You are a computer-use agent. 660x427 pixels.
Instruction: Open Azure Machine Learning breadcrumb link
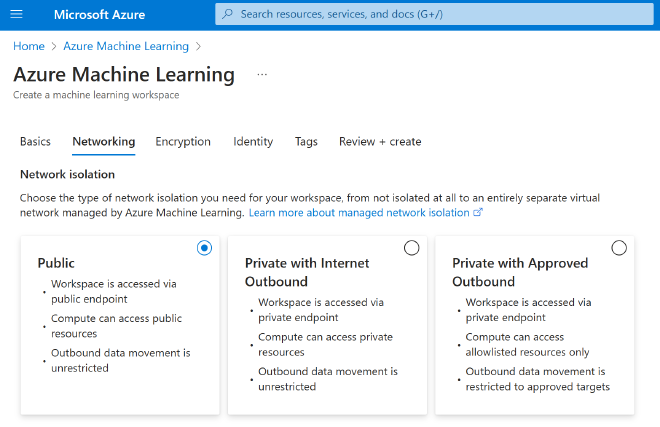coord(126,46)
